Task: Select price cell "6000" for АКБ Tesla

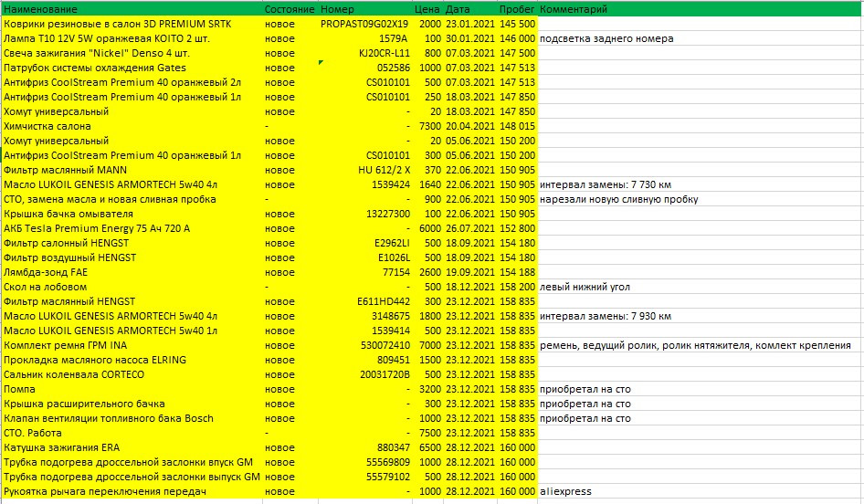Action: tap(427, 228)
